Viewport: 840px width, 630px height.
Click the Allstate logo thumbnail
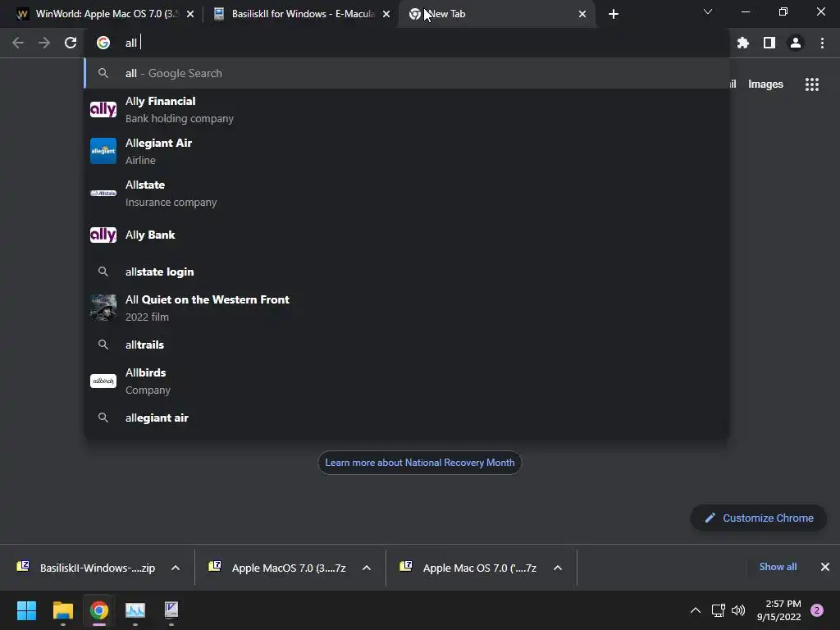pyautogui.click(x=103, y=193)
